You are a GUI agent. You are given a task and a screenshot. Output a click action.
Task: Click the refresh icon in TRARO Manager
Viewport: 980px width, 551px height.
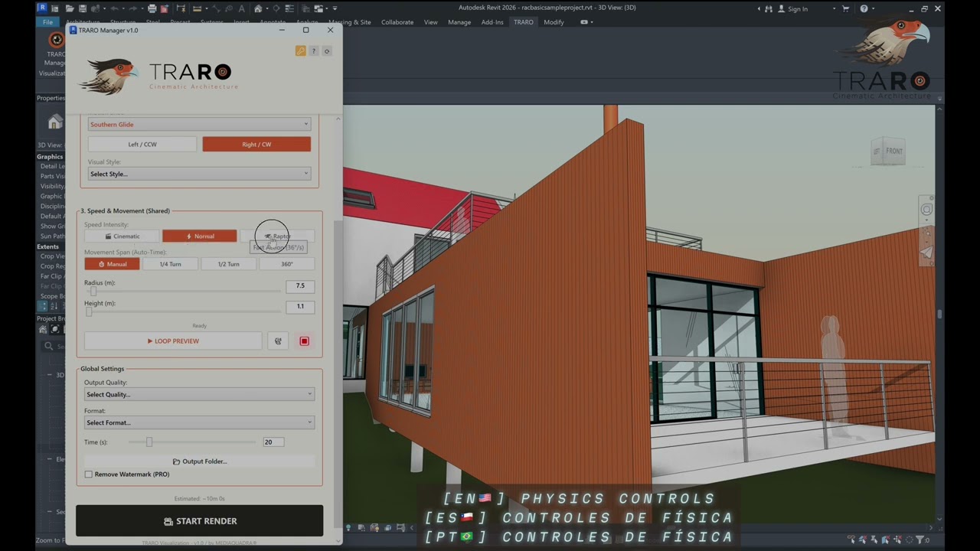tap(327, 51)
